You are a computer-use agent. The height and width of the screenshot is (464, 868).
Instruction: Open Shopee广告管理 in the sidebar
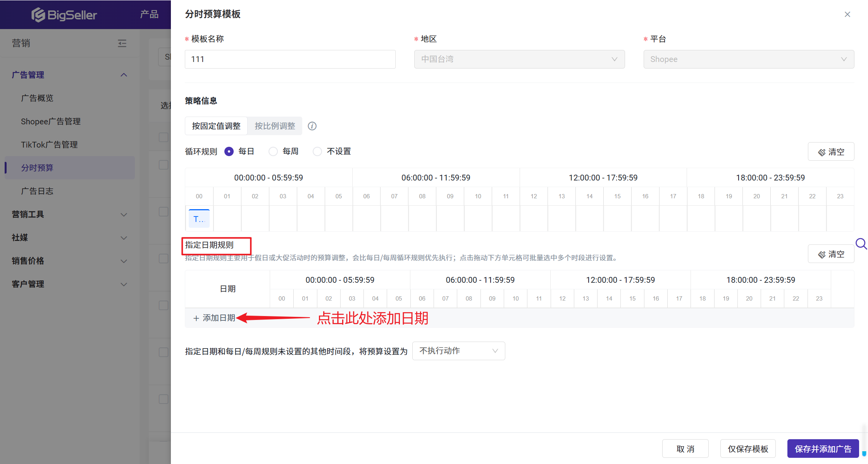pos(51,121)
